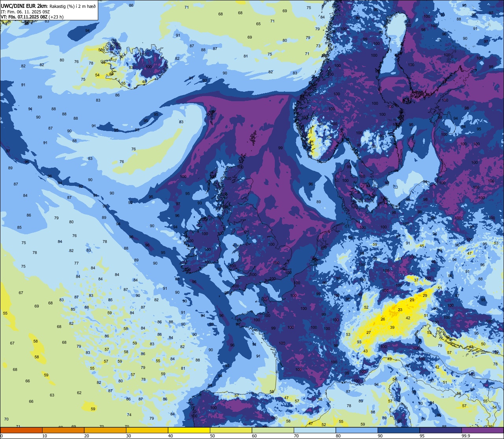Click the legend tick label '30'
The height and width of the screenshot is (439, 504).
[x=128, y=436]
